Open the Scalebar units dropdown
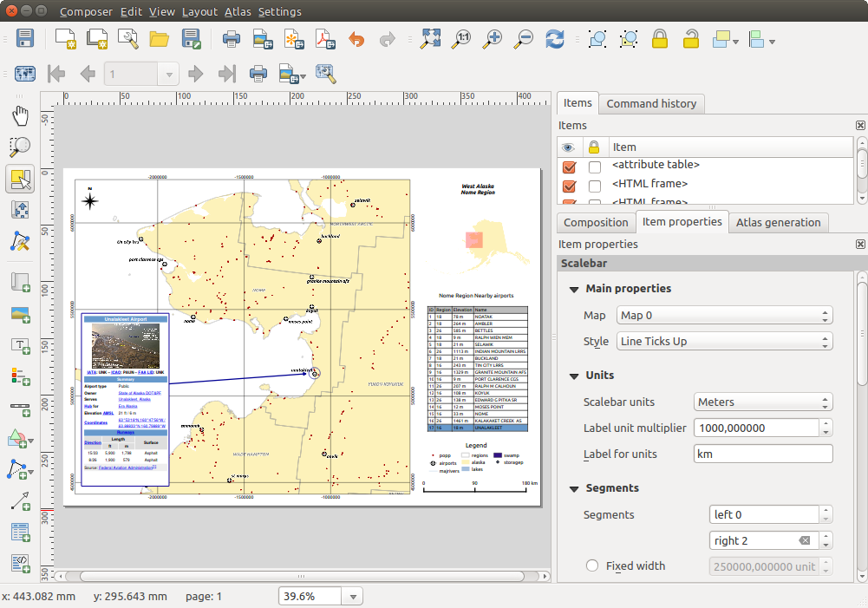This screenshot has width=868, height=608. (761, 402)
